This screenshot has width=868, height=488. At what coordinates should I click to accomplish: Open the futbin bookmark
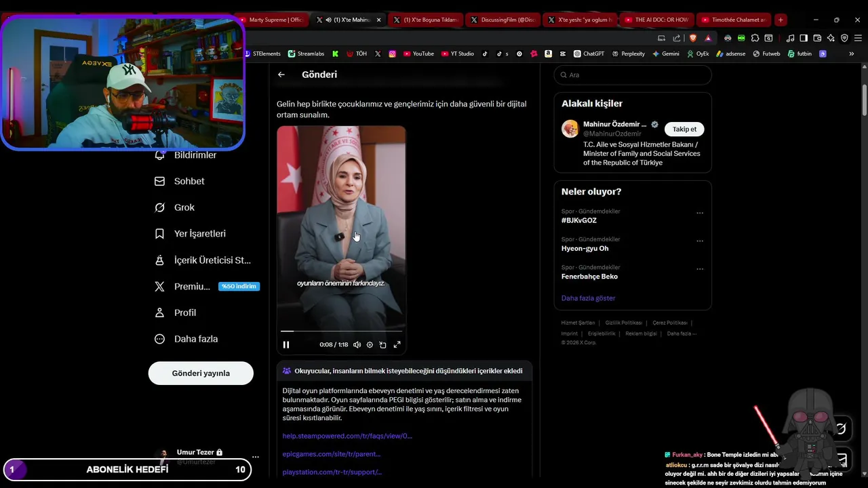click(800, 54)
